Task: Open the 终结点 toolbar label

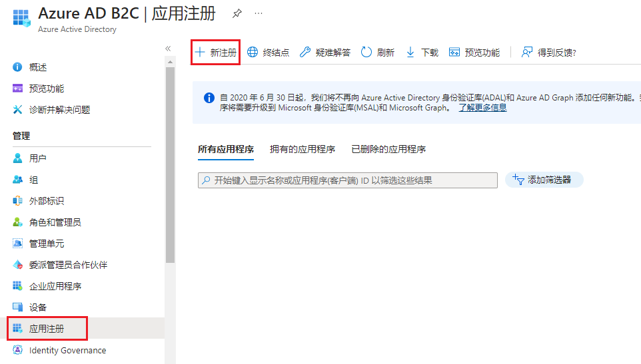Action: tap(276, 53)
